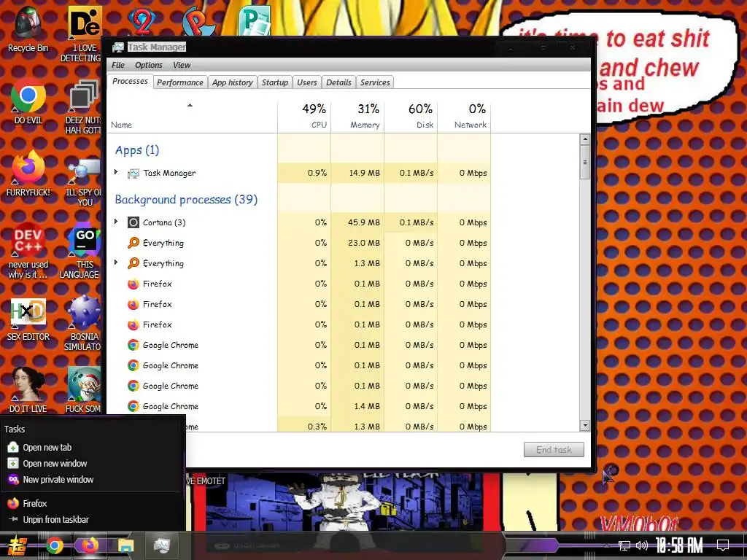Open the notification center icon
The width and height of the screenshot is (747, 560).
click(x=723, y=545)
